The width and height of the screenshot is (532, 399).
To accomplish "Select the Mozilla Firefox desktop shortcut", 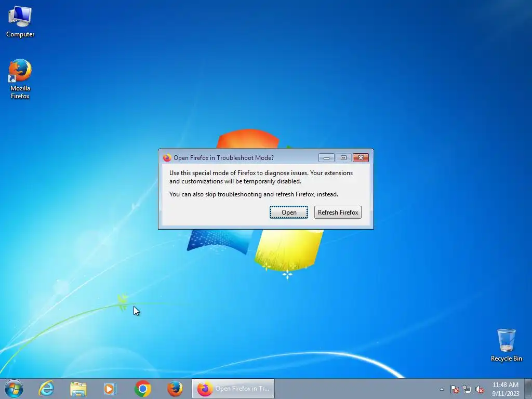I will [x=20, y=79].
